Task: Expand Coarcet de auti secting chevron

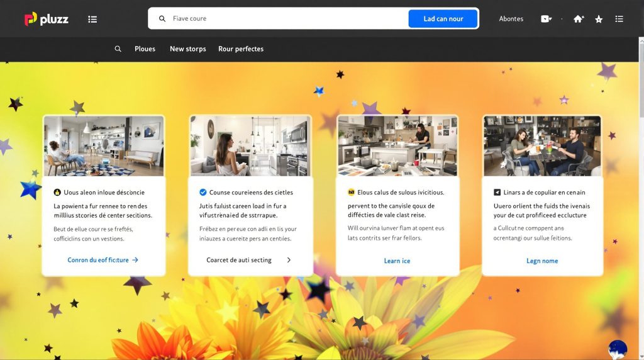Action: click(289, 260)
